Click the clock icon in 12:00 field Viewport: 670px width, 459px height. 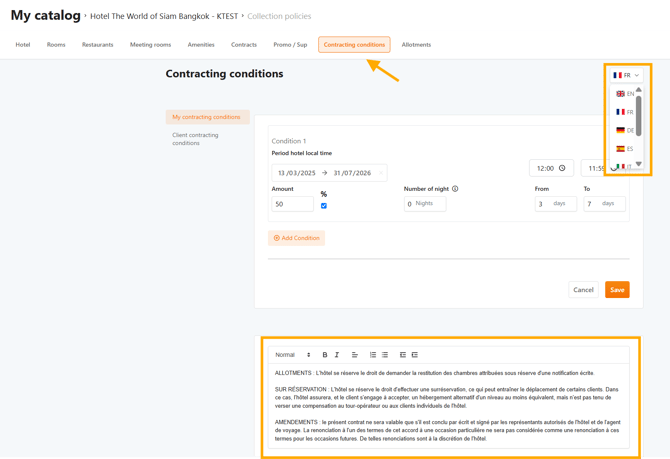[562, 168]
